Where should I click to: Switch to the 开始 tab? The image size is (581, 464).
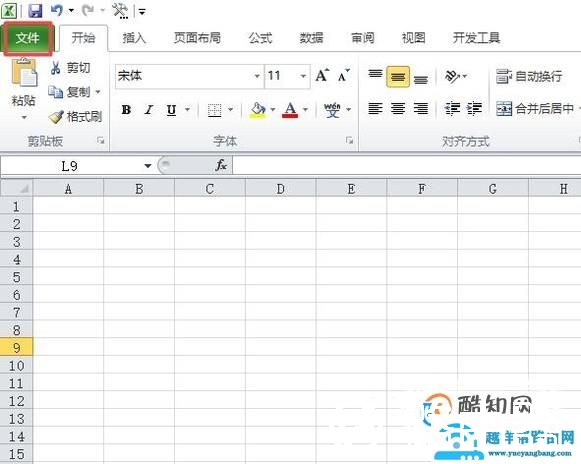(83, 38)
